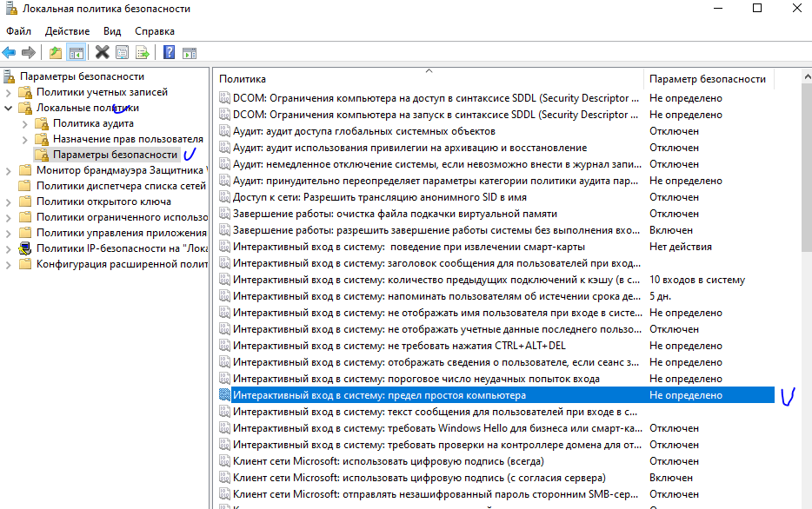
Task: Select 'Завершение работы: очистка файла подкачки' policy
Action: (x=395, y=214)
